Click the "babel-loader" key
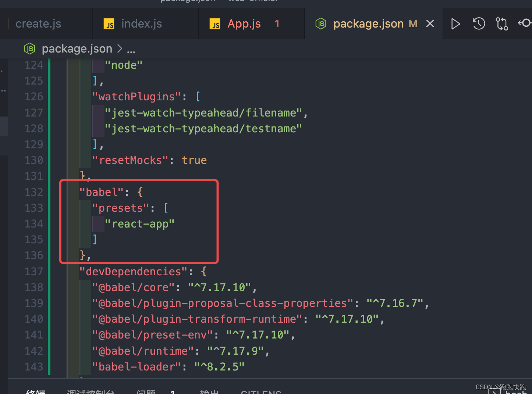Image resolution: width=532 pixels, height=394 pixels. point(137,367)
